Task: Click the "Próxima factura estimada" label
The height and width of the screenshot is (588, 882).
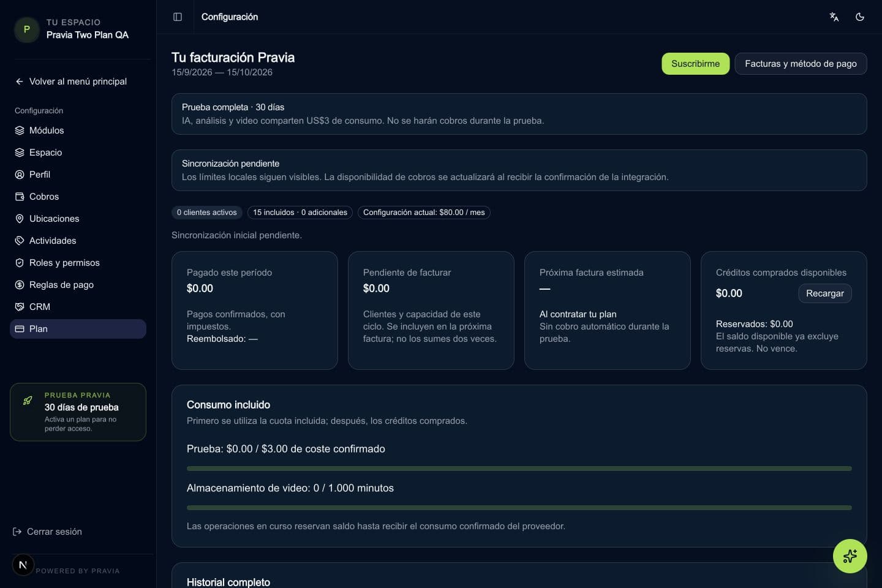Action: click(x=591, y=273)
